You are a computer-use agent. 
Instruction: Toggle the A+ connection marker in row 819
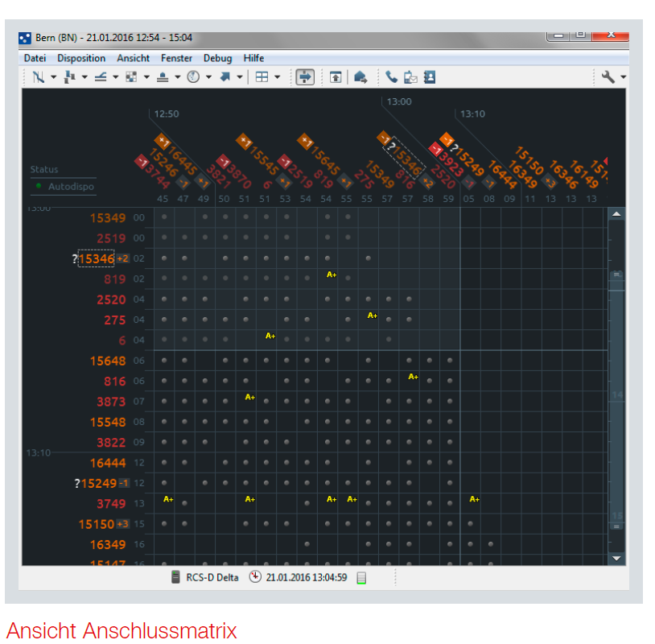coord(332,275)
